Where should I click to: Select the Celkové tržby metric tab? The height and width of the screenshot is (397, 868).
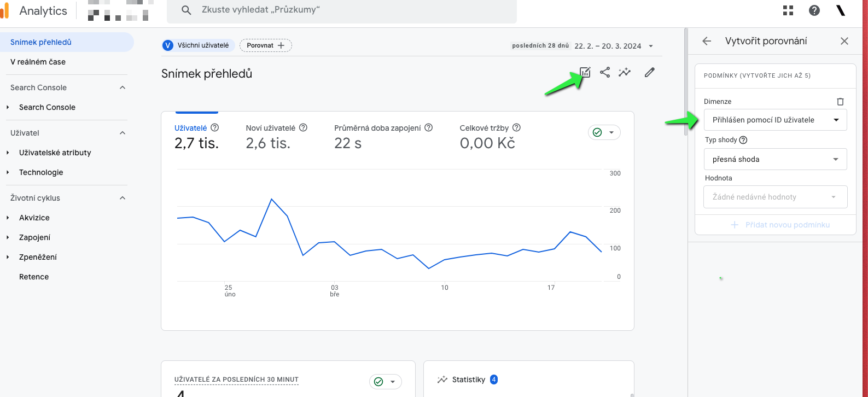490,136
